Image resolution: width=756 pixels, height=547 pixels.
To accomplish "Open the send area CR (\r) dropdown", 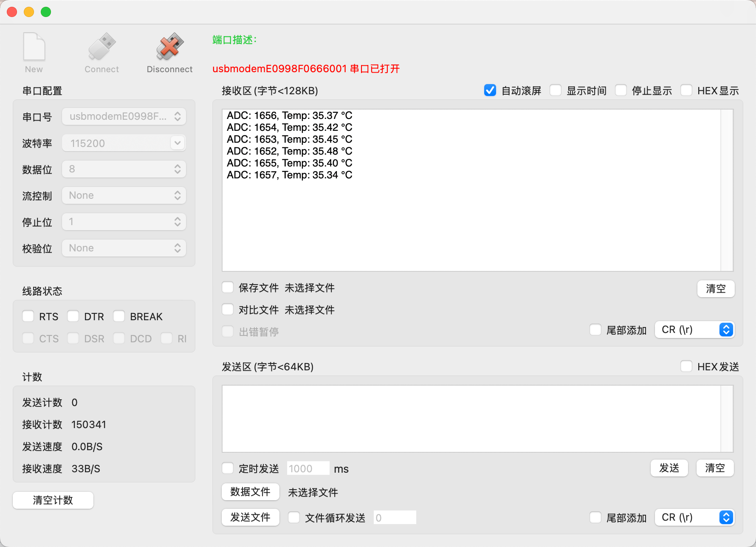I will 694,517.
